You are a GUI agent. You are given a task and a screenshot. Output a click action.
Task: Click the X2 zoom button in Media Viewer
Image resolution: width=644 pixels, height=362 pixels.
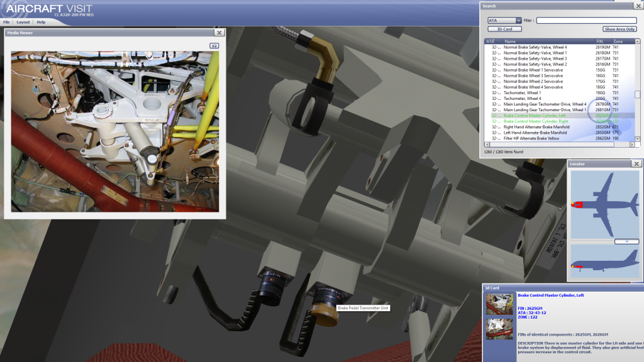click(x=214, y=45)
